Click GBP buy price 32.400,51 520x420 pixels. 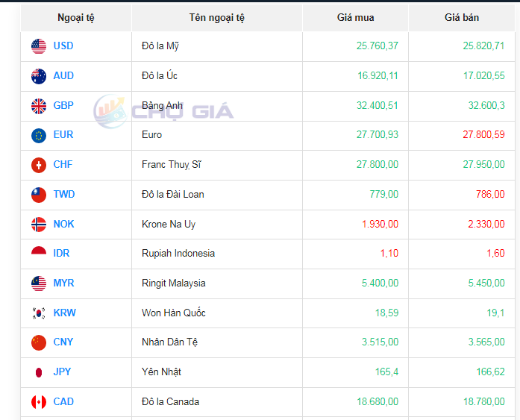378,105
